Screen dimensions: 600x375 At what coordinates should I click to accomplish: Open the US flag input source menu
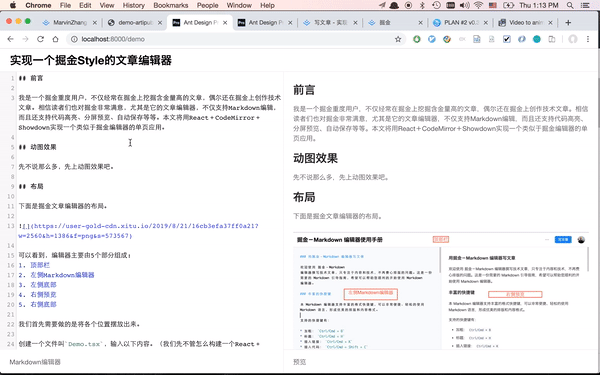point(493,5)
